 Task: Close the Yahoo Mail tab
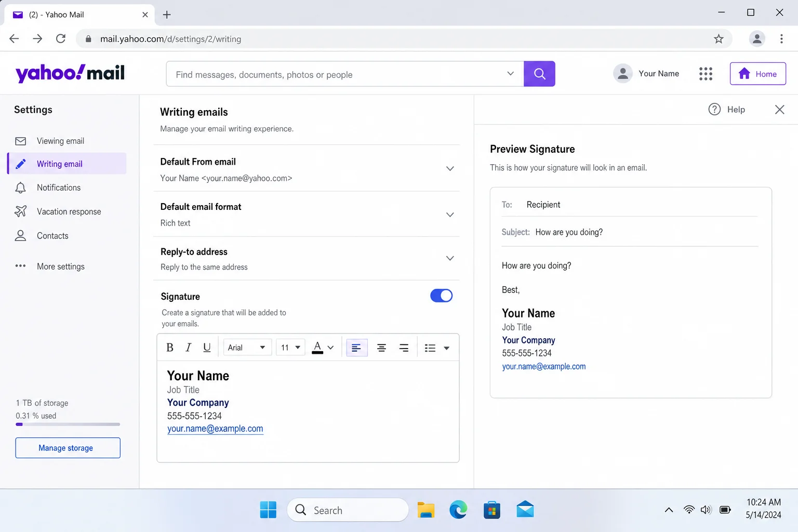tap(145, 15)
